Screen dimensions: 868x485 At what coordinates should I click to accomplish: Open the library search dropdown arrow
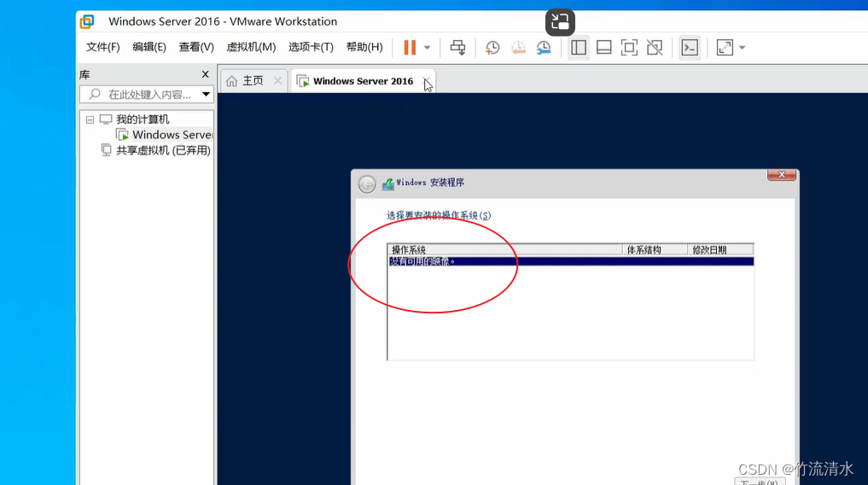(206, 94)
